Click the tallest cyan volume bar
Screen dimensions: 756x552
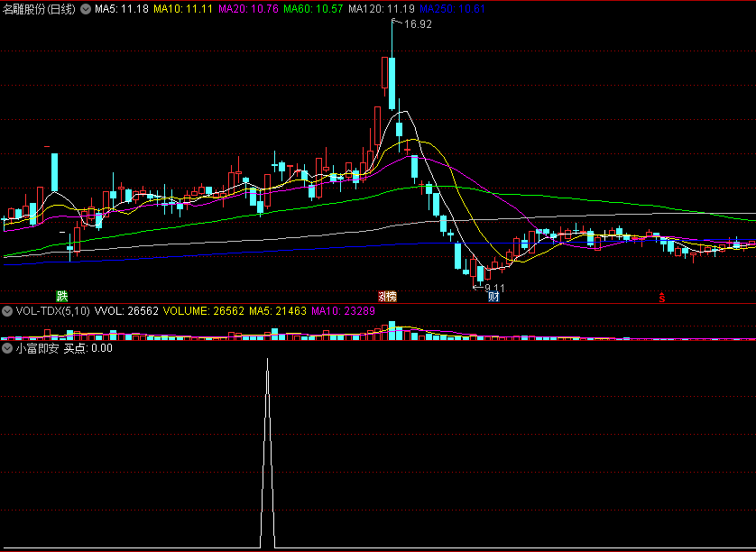pos(392,331)
